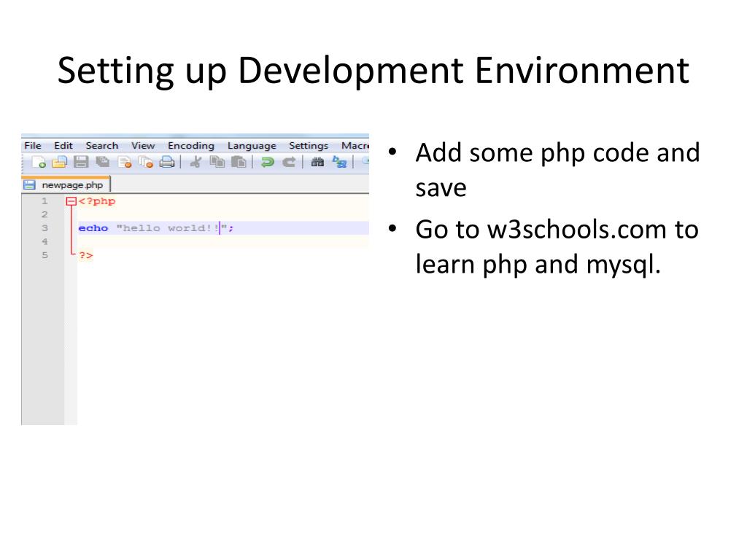Viewport: 747px width, 560px height.
Task: Click the Save All toolbar icon
Action: pyautogui.click(x=102, y=163)
